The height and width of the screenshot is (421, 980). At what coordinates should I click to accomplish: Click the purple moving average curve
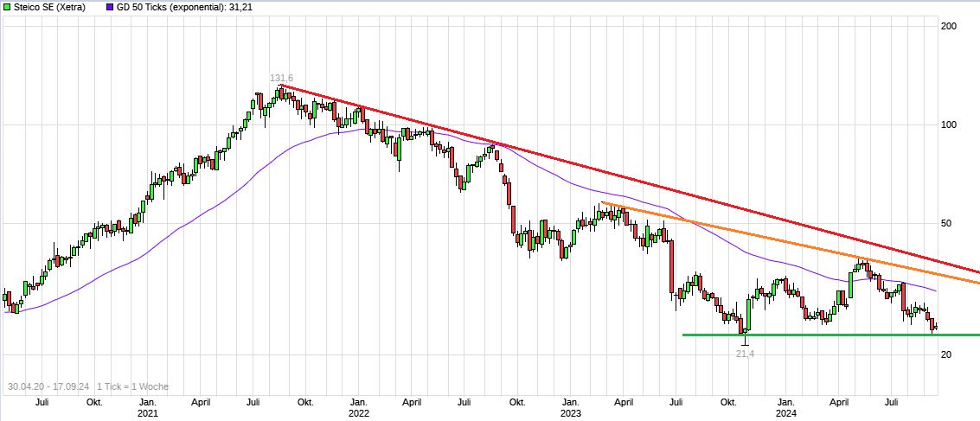click(216, 208)
